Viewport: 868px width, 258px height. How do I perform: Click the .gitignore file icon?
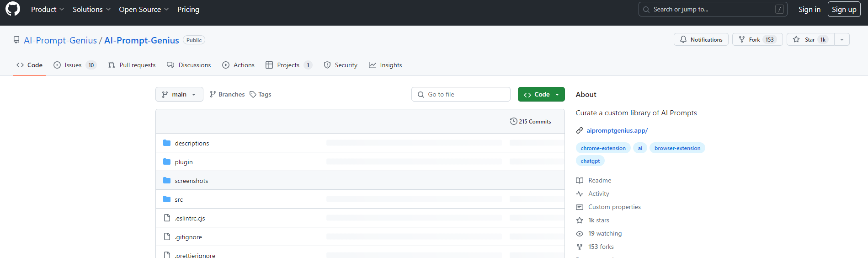click(167, 237)
